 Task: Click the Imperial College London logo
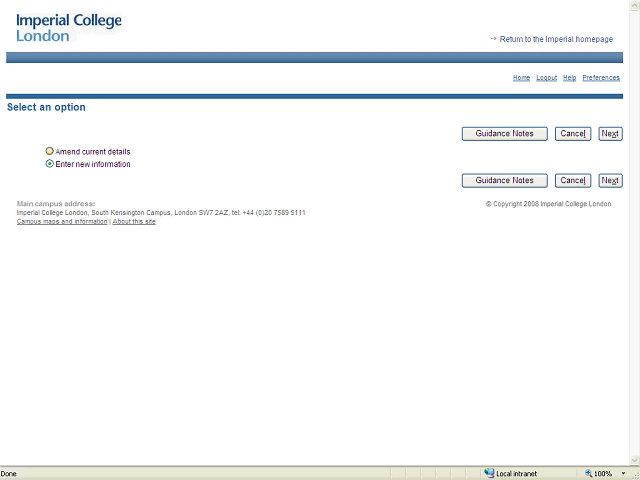point(68,27)
